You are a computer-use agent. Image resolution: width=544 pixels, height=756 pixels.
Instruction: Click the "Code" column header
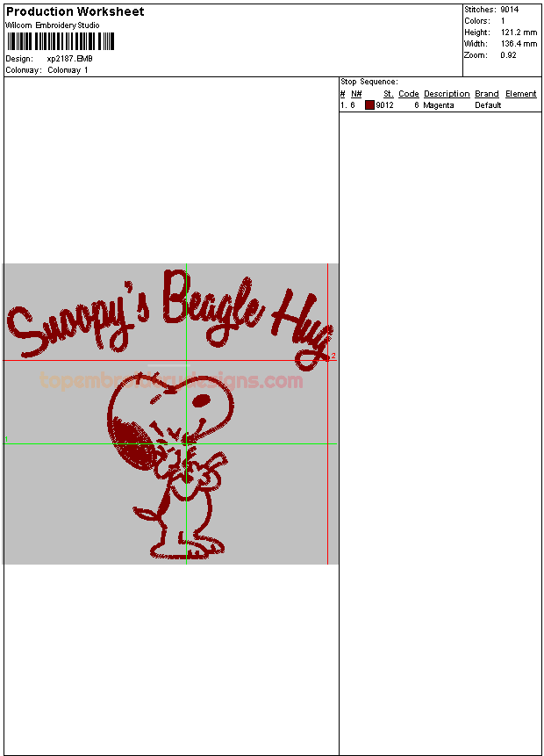tap(409, 94)
